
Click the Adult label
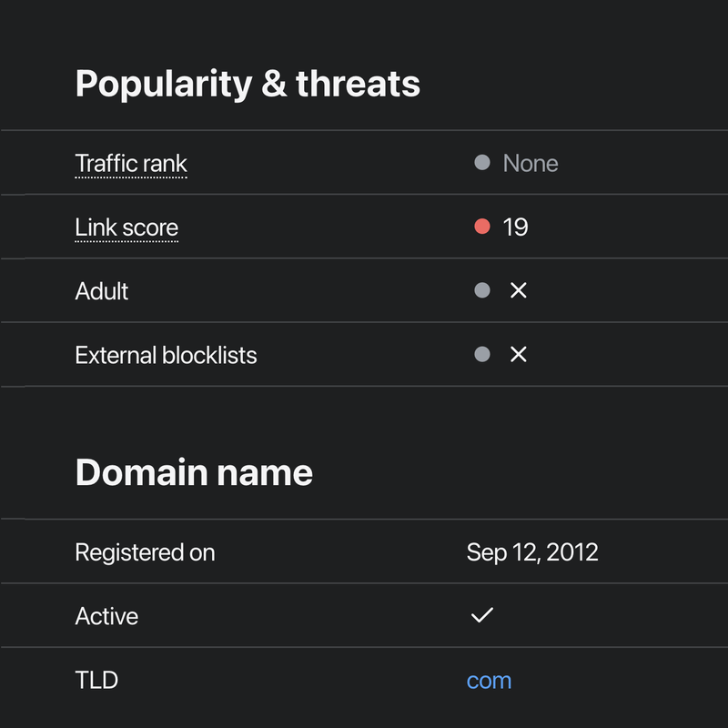pos(102,291)
